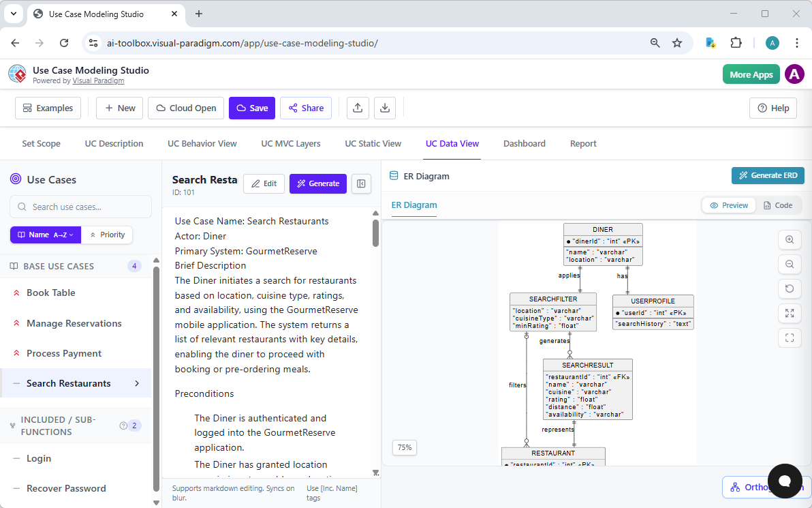Open the export upload option
812x508 pixels.
pos(358,108)
